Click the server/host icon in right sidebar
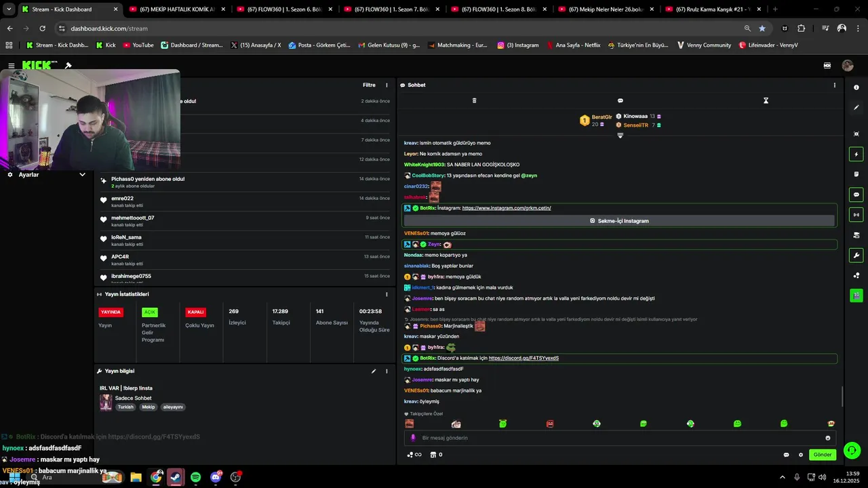This screenshot has height=488, width=868. click(x=856, y=235)
